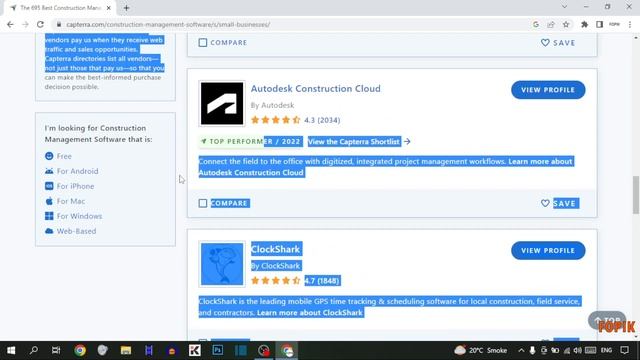The height and width of the screenshot is (360, 640).
Task: Open Task View on taskbar
Action: [56, 350]
